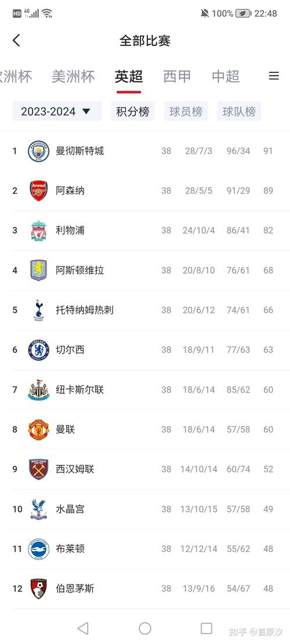Tap the Manchester City club crest
This screenshot has width=290, height=644.
39,151
